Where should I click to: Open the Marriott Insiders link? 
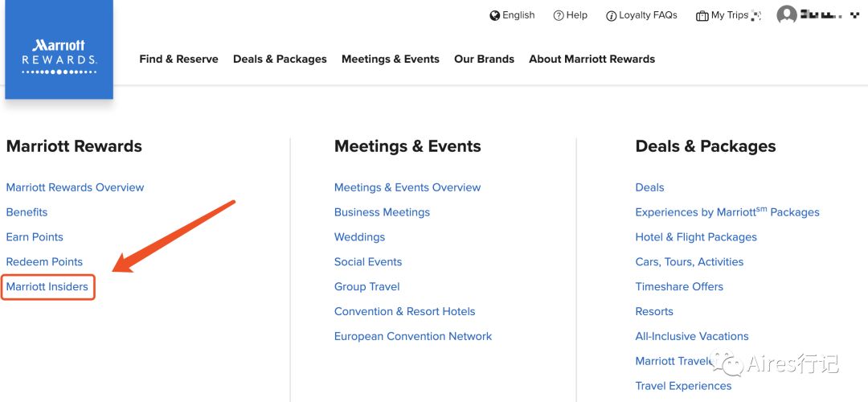47,287
